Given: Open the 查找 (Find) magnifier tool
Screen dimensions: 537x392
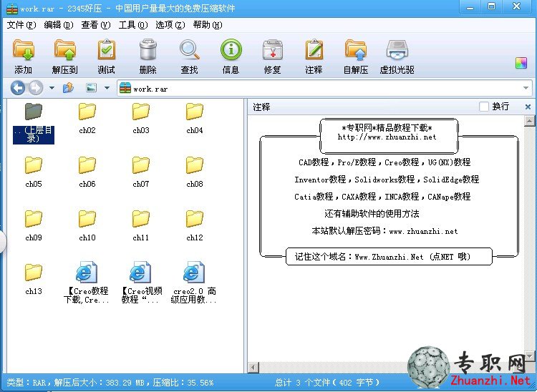Looking at the screenshot, I should pos(189,56).
